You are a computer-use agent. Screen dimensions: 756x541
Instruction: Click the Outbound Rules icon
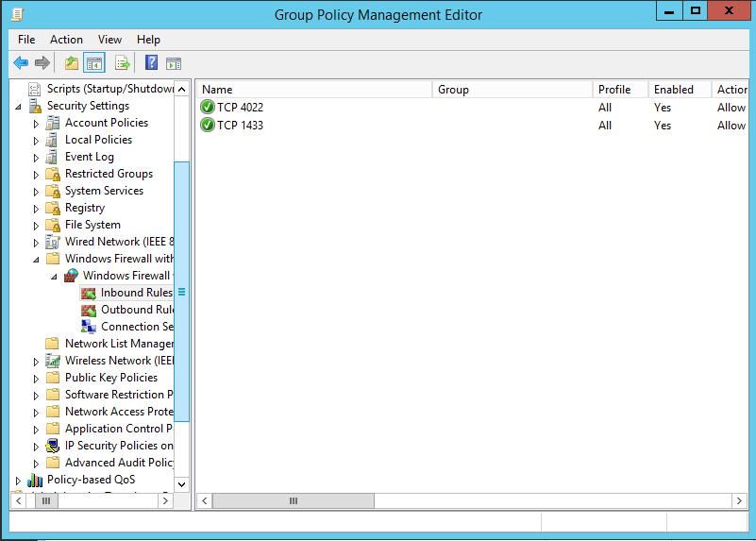89,310
